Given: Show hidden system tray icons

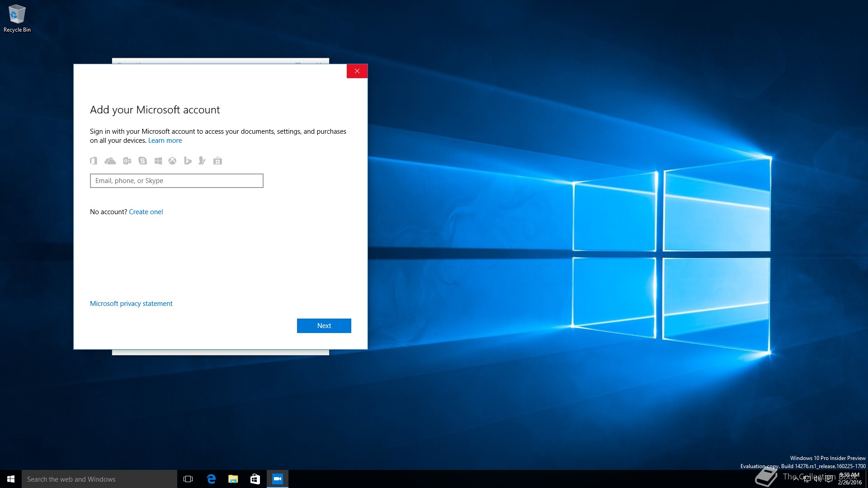Looking at the screenshot, I should 796,479.
